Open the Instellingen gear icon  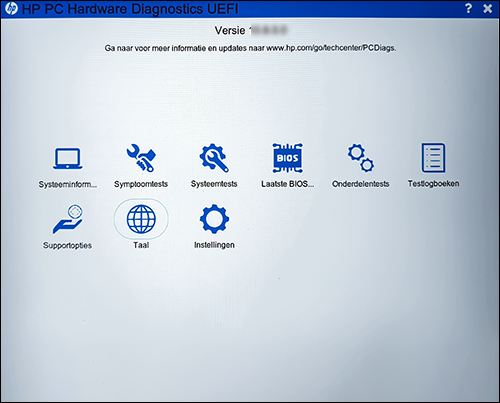(214, 219)
